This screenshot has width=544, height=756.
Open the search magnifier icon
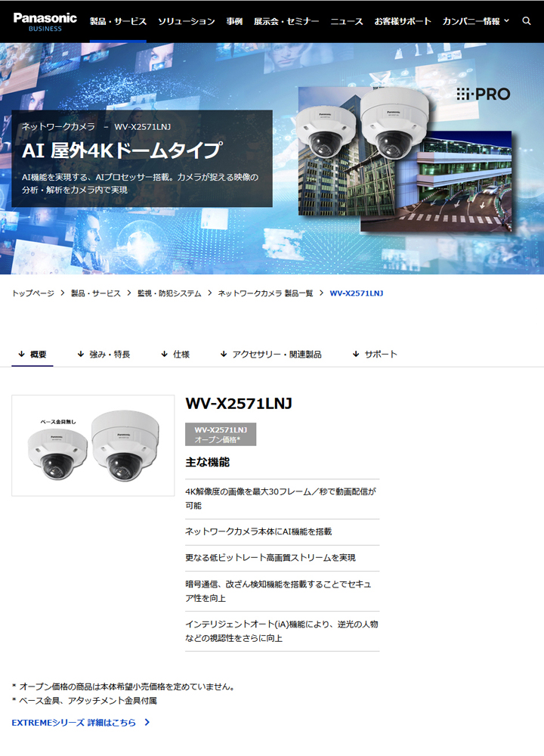(x=527, y=21)
